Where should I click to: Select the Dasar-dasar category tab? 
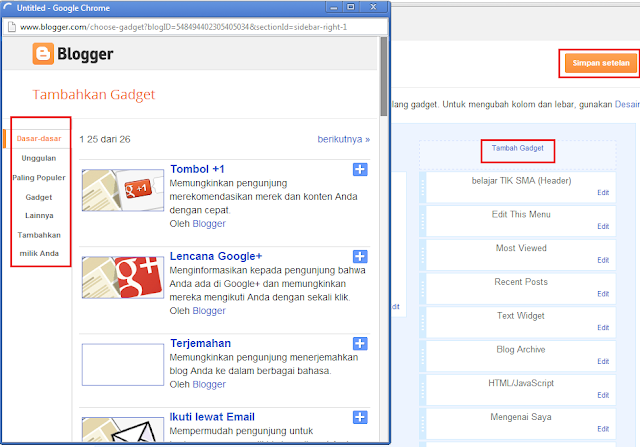(x=39, y=138)
